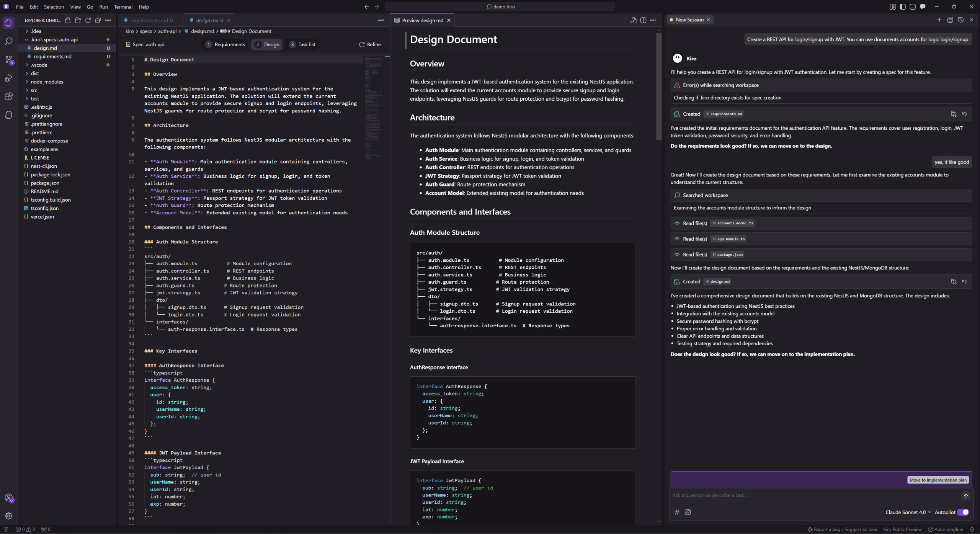Viewport: 980px width, 534px height.
Task: Create a new folder in Explorer
Action: tap(78, 20)
